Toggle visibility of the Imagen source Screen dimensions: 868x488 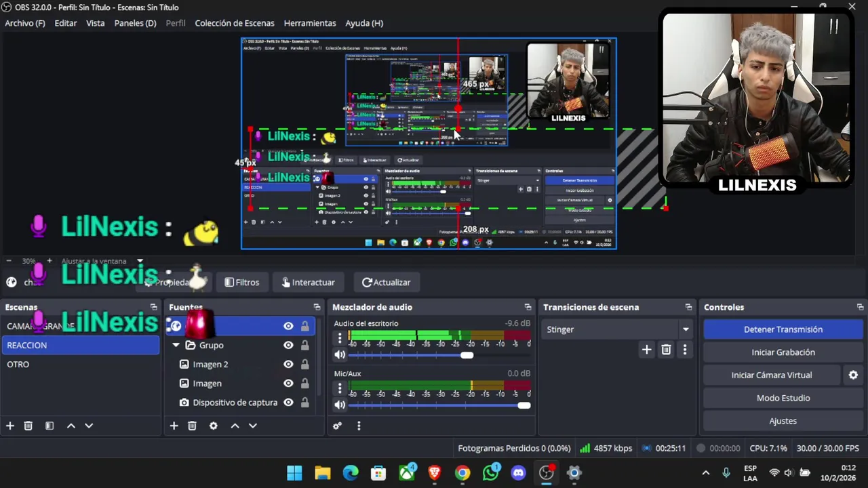coord(288,383)
